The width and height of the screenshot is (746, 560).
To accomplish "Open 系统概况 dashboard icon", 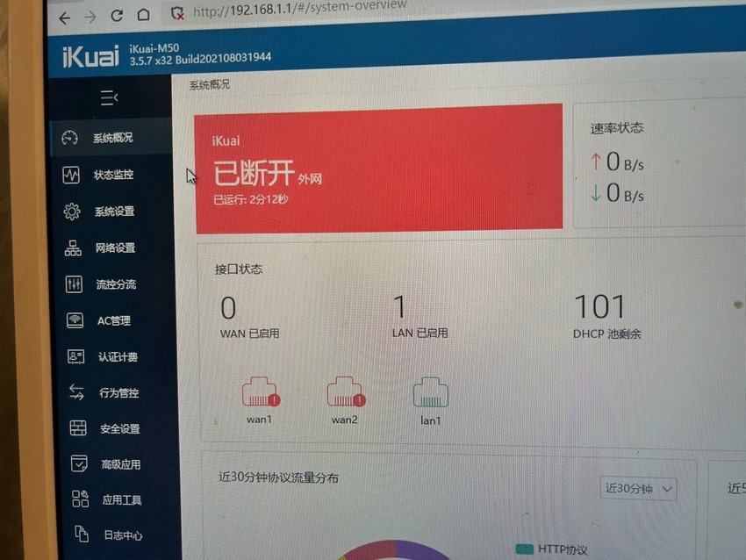I will coord(70,138).
